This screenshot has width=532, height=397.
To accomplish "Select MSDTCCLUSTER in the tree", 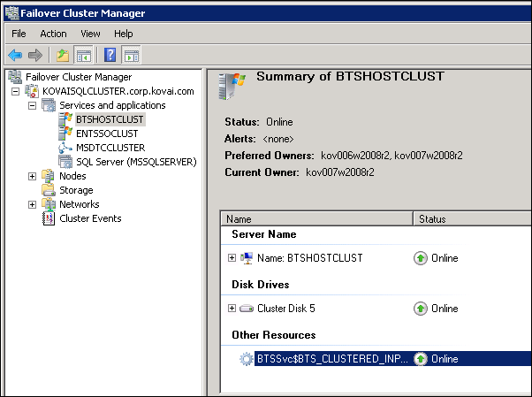I will tap(110, 148).
